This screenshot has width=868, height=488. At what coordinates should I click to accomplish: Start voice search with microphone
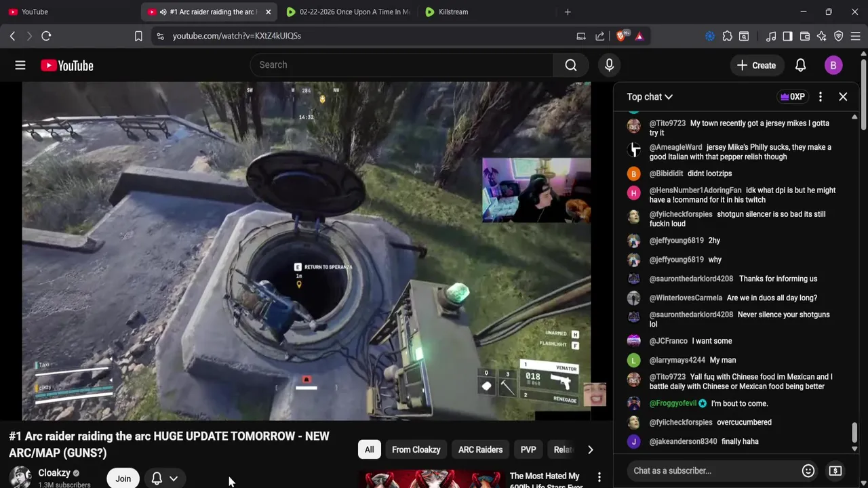(x=609, y=65)
